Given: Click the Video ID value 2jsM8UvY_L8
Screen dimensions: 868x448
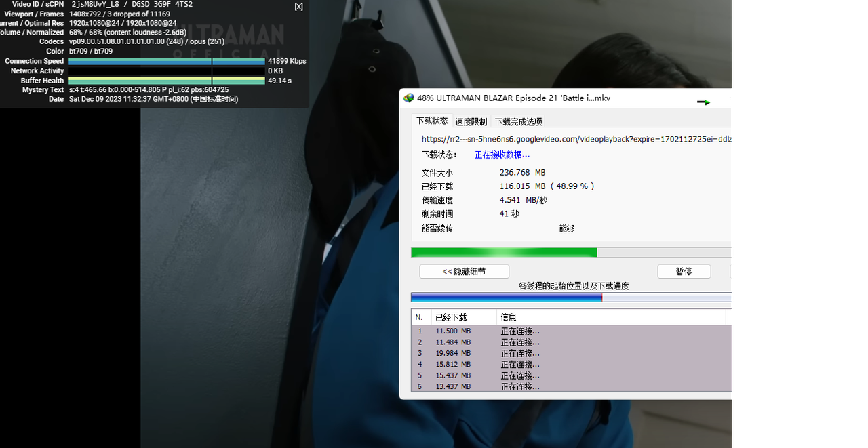Looking at the screenshot, I should click(95, 4).
